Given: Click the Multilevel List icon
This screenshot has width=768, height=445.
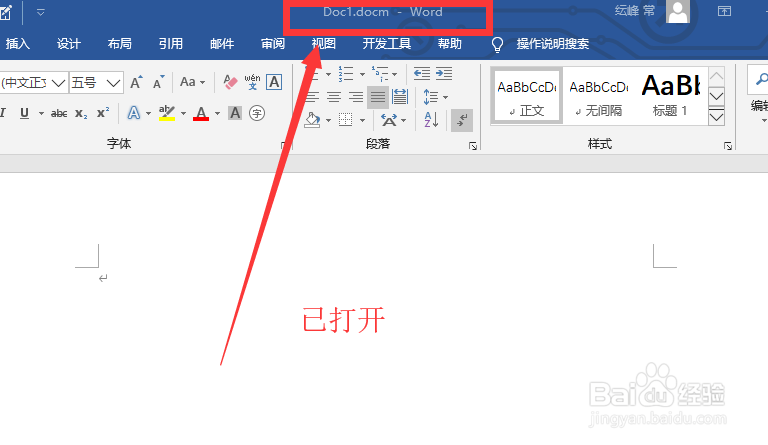Looking at the screenshot, I should pos(380,74).
